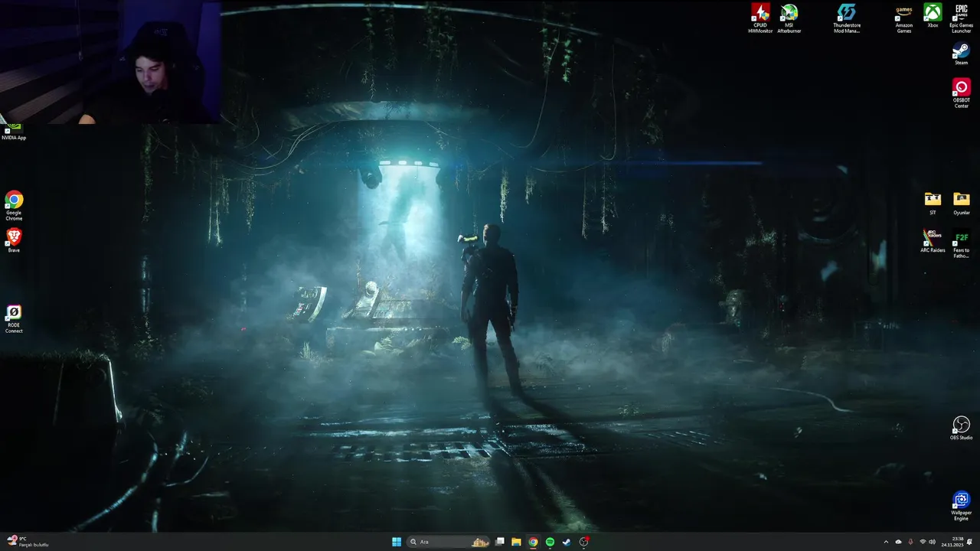Open the Xbox desktop shortcut
980x551 pixels.
pos(933,16)
